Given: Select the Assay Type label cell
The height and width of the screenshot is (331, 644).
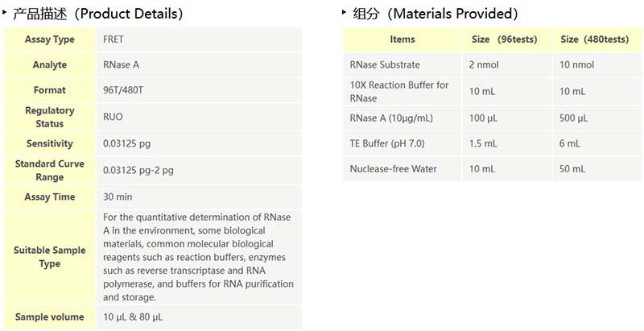Looking at the screenshot, I should pyautogui.click(x=50, y=39).
